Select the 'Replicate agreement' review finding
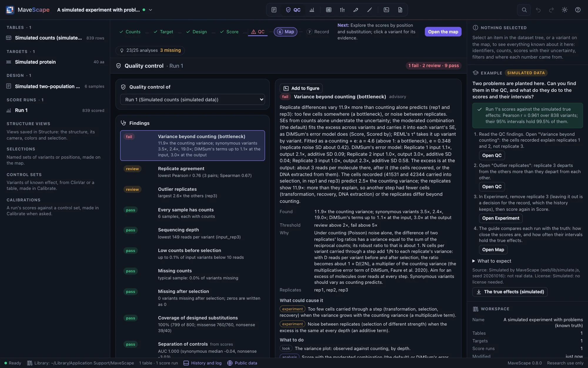Viewport: 588px width, 368px height. point(193,172)
